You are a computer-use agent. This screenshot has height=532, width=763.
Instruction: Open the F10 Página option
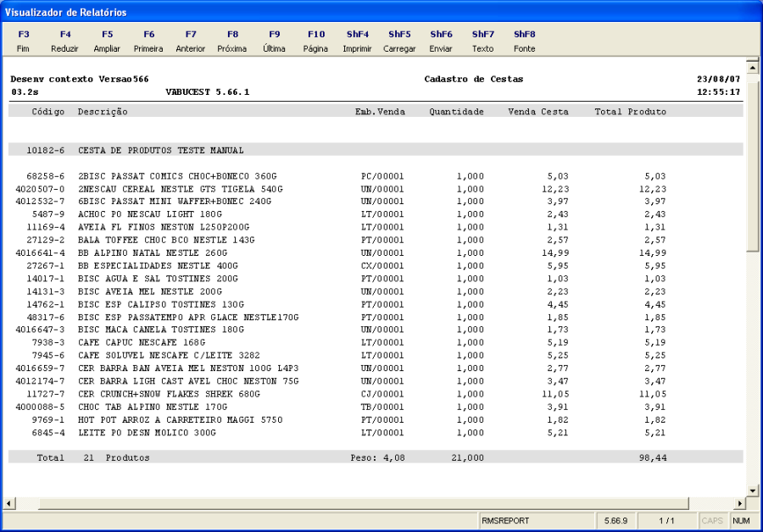tap(316, 41)
